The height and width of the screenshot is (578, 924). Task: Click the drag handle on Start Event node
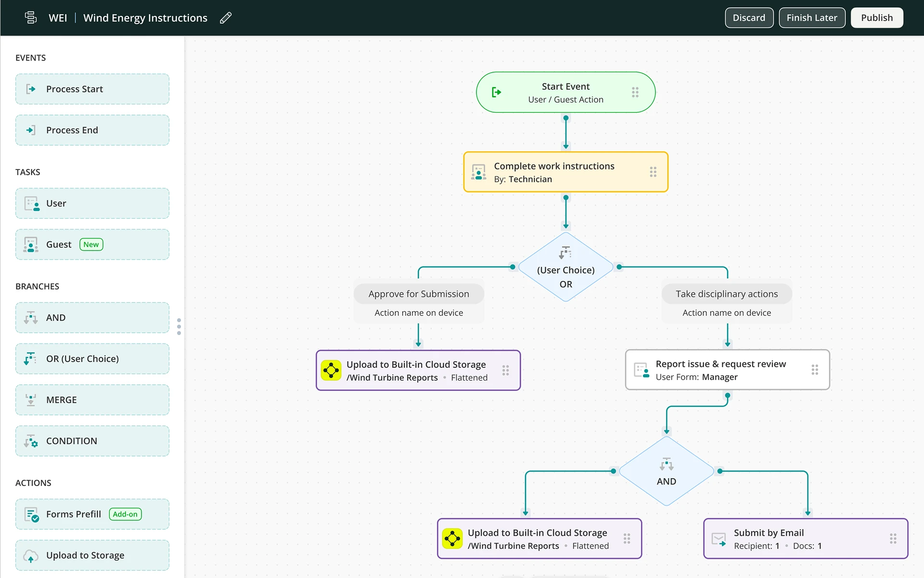635,92
